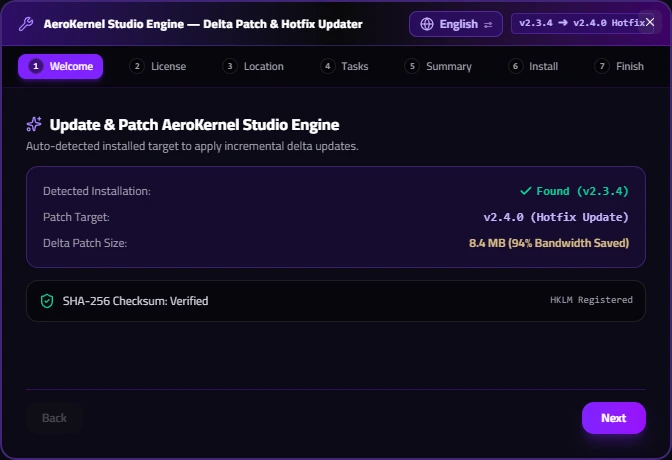This screenshot has height=460, width=672.
Task: Click the globe icon in language selector
Action: (426, 24)
